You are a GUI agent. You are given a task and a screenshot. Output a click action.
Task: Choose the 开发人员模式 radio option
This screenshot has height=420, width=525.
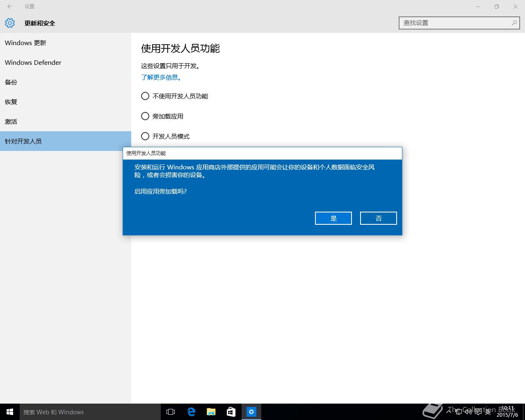click(145, 136)
